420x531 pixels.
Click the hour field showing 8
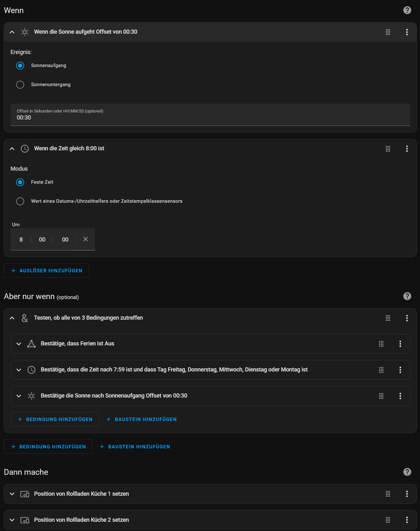21,240
